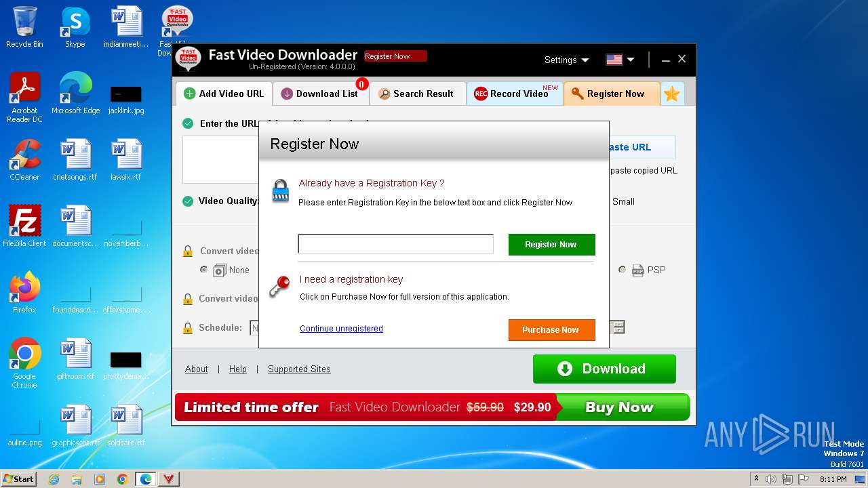Click the video URL text area
Screen dimensions: 868x488
coord(220,159)
